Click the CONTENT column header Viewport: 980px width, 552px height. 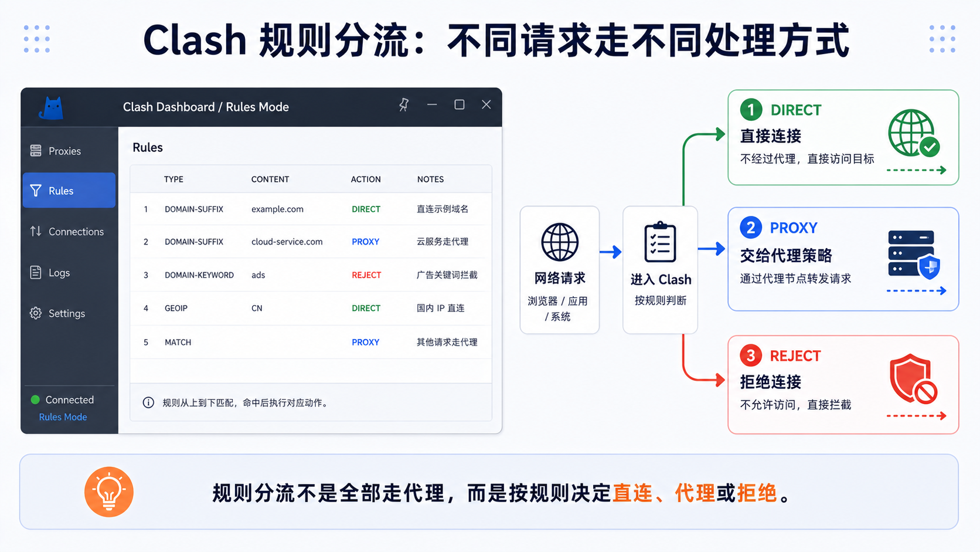click(270, 180)
